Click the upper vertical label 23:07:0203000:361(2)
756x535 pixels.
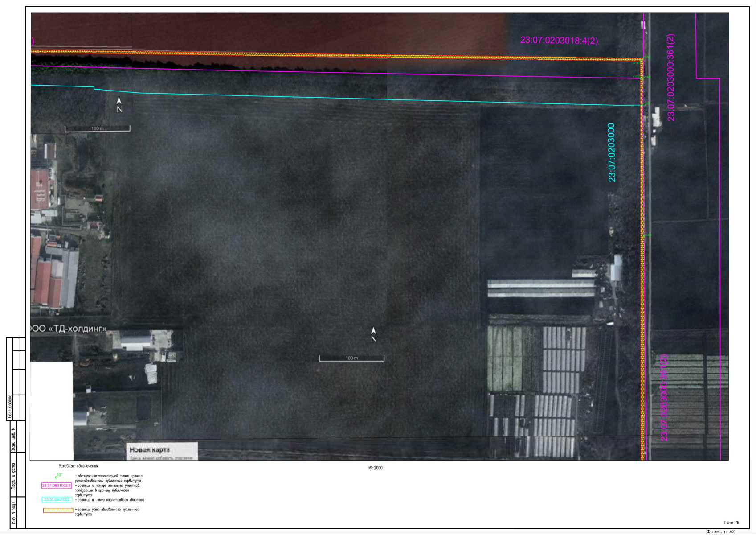tap(671, 77)
